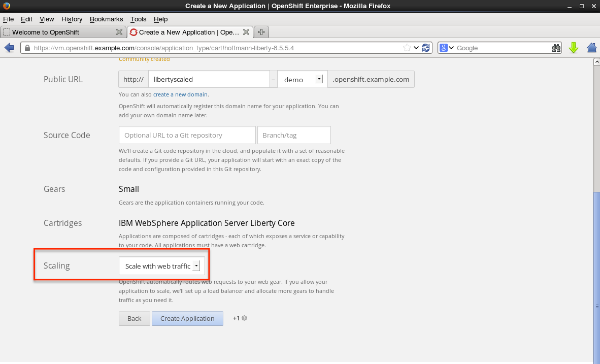Open the View menu
This screenshot has height=364, width=600.
(x=47, y=19)
